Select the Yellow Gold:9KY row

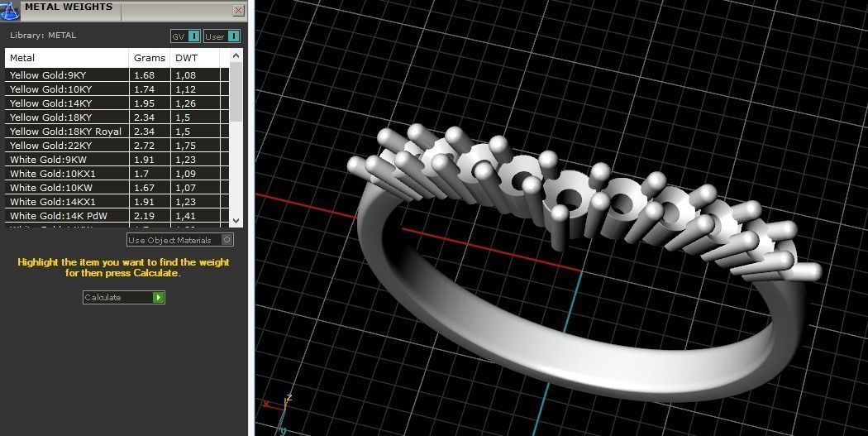point(117,74)
